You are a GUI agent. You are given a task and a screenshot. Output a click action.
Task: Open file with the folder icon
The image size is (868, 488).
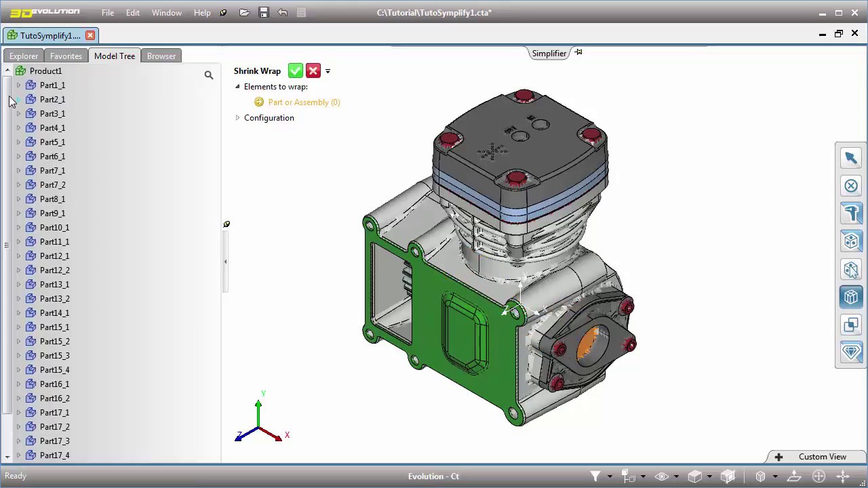pyautogui.click(x=244, y=12)
